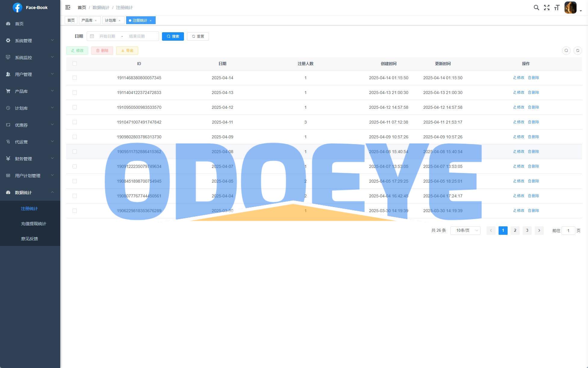Collapse sidebar with hamburger icon

click(68, 7)
